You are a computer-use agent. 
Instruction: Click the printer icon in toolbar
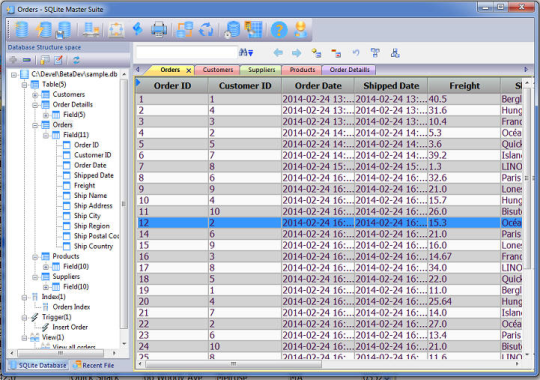(x=159, y=29)
